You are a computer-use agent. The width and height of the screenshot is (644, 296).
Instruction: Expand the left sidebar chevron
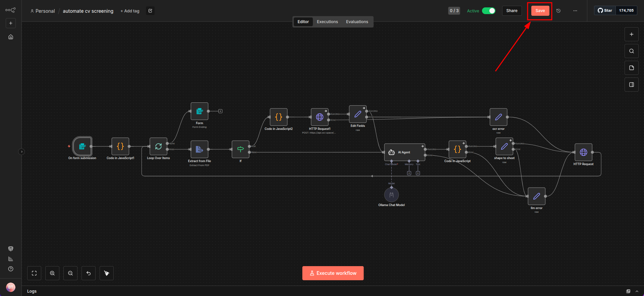click(21, 152)
